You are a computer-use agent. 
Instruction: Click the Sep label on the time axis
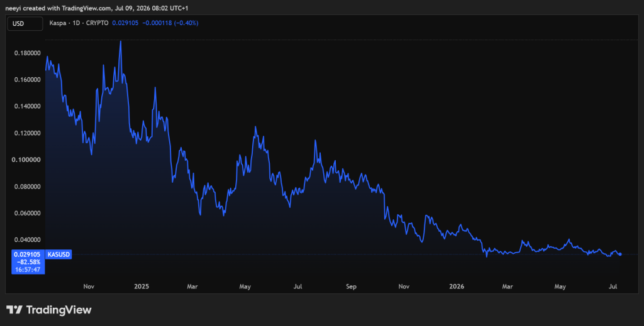pyautogui.click(x=351, y=286)
